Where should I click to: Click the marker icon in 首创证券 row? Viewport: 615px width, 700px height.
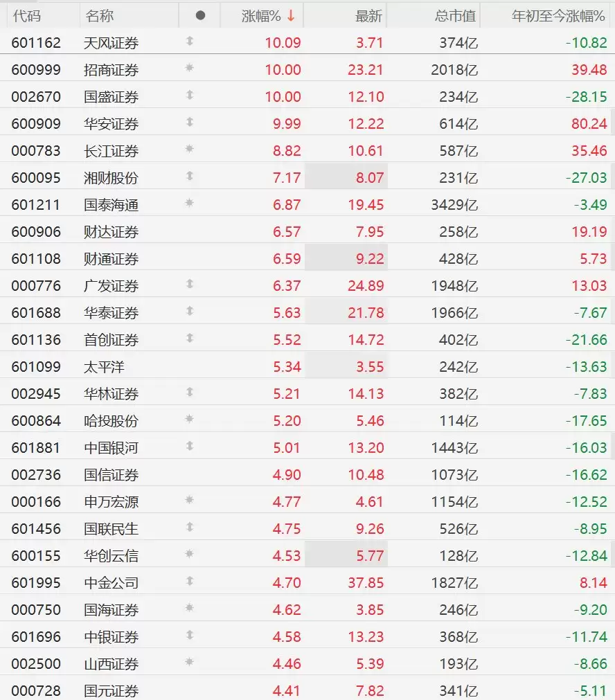click(x=190, y=338)
